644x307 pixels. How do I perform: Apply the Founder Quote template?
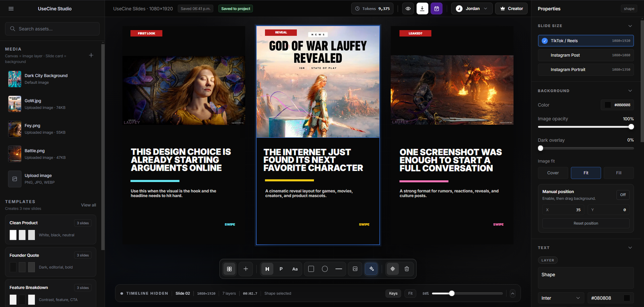click(x=50, y=262)
